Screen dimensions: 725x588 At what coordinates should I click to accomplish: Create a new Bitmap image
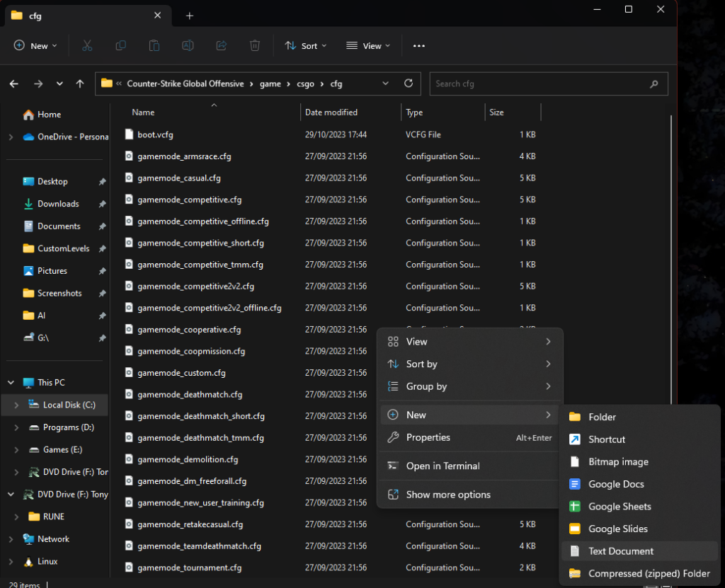(639, 462)
